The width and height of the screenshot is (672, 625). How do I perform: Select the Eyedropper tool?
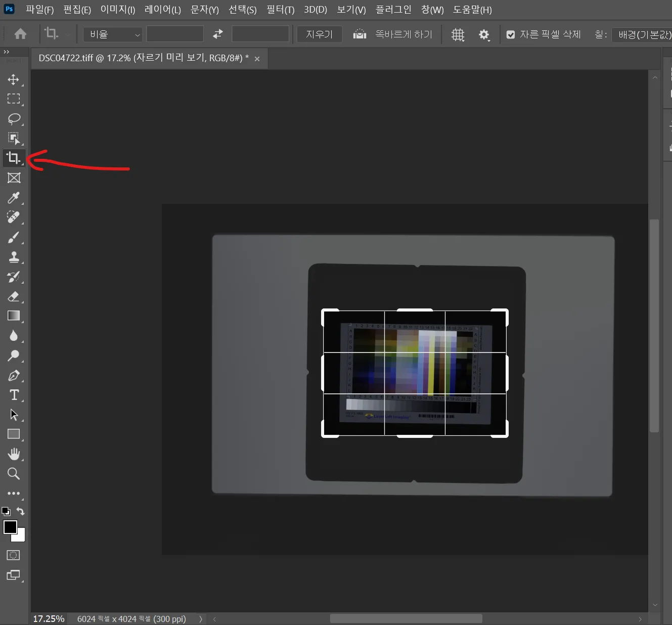pos(14,198)
